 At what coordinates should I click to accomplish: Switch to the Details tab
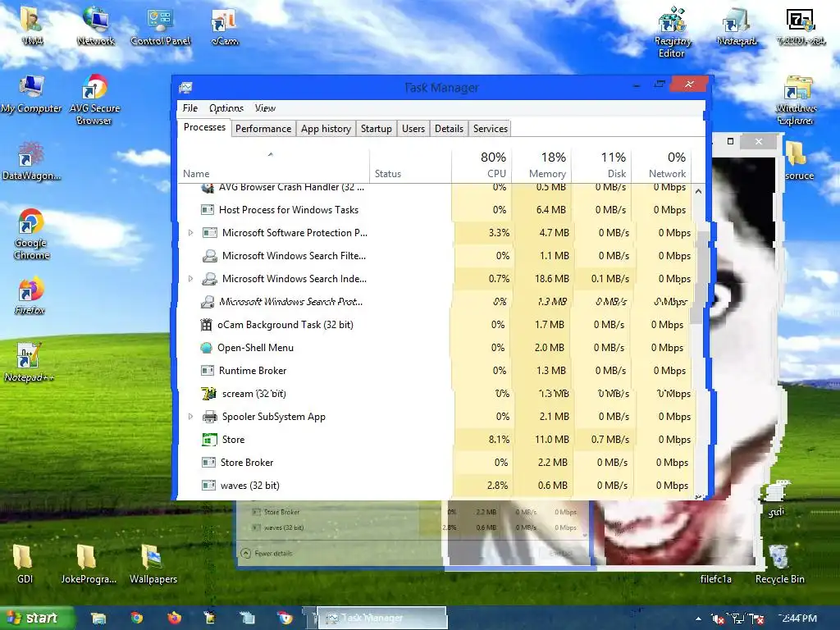click(x=449, y=129)
